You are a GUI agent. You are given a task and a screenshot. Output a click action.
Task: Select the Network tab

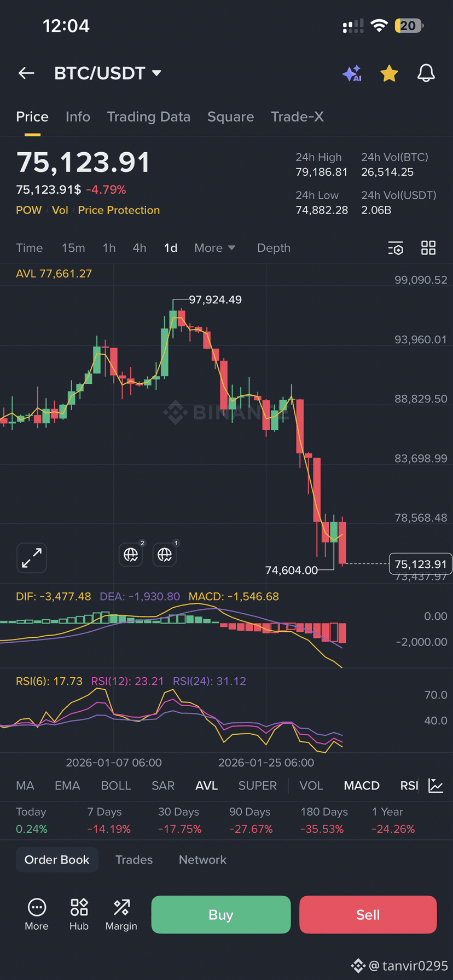202,860
